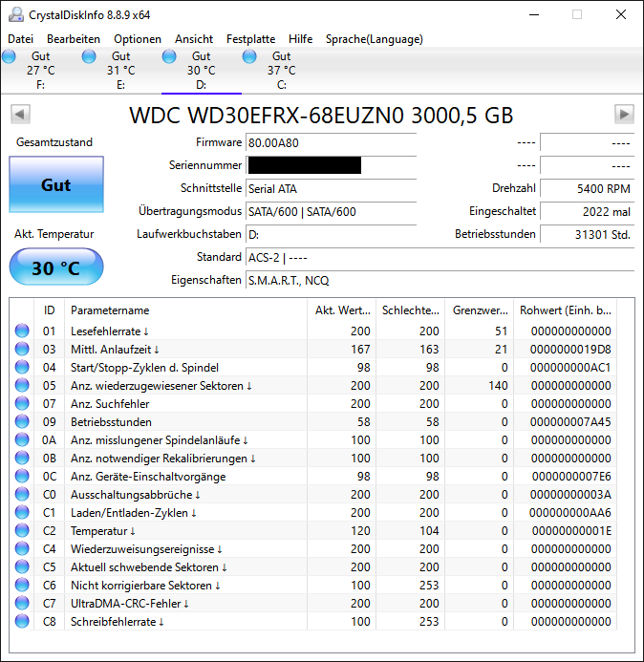
Task: Open the Hilfe menu
Action: click(300, 39)
